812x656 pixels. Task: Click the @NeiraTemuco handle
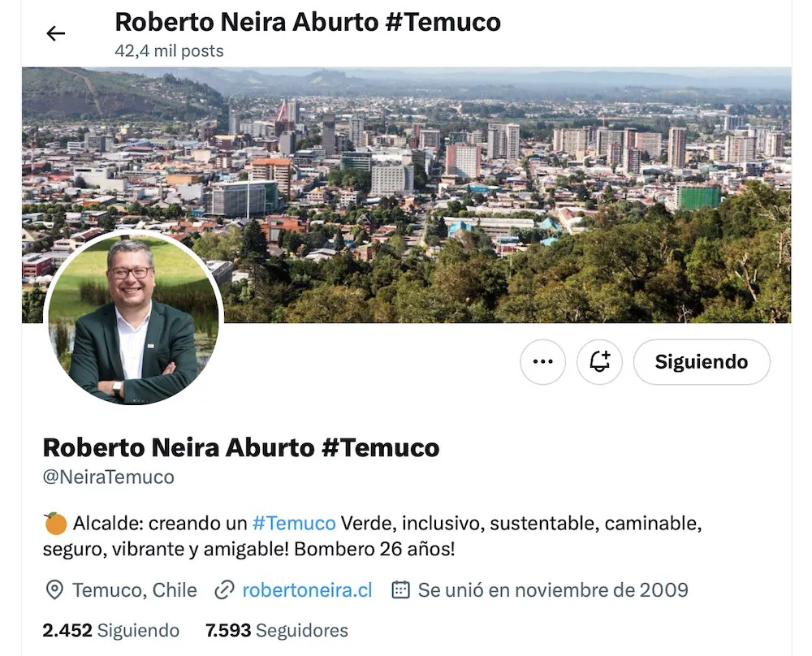[x=109, y=477]
